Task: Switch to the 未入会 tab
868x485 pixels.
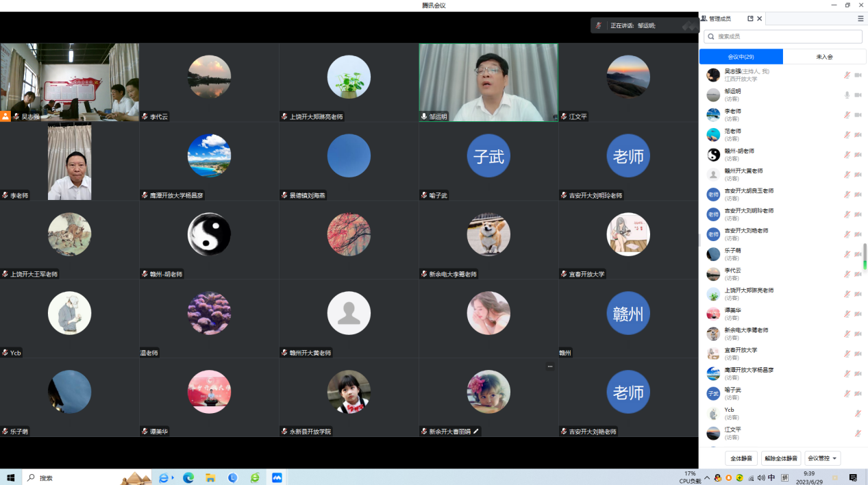Action: (x=824, y=57)
